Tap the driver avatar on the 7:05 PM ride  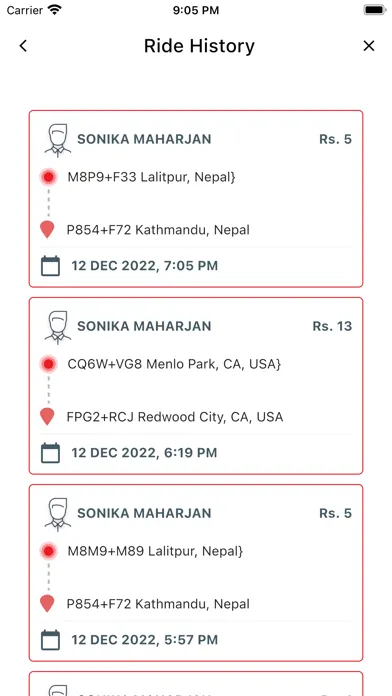coord(58,140)
